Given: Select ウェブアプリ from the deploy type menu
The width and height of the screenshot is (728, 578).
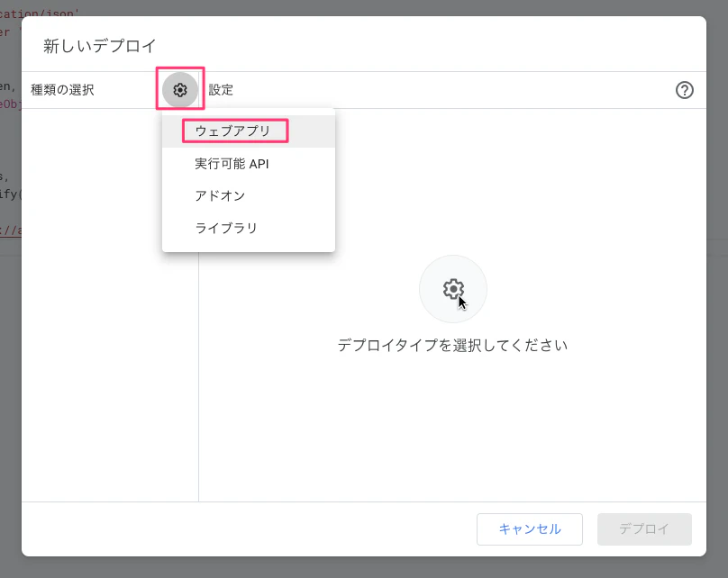Looking at the screenshot, I should (233, 131).
